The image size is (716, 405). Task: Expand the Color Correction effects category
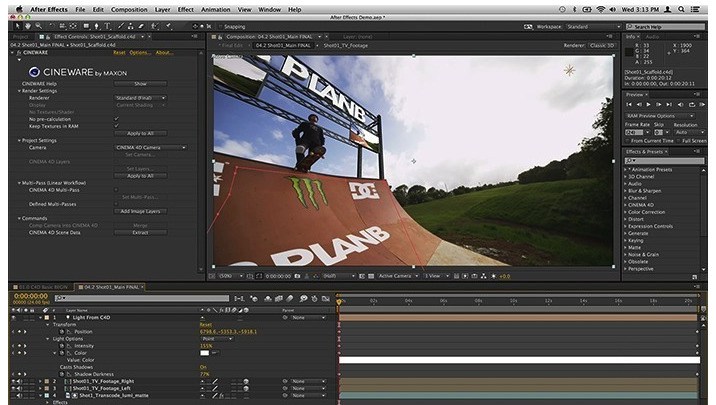pyautogui.click(x=626, y=212)
